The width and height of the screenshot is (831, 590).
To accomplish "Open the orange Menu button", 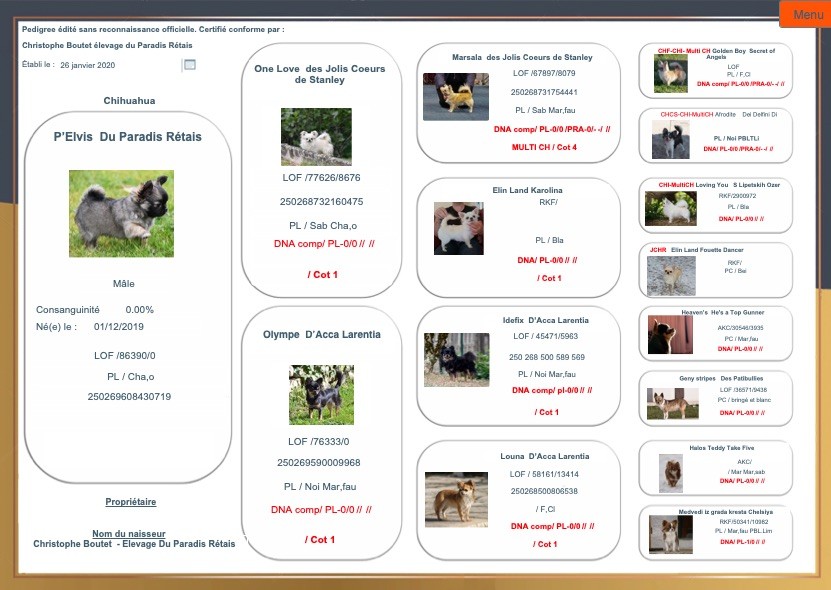I will [x=807, y=14].
